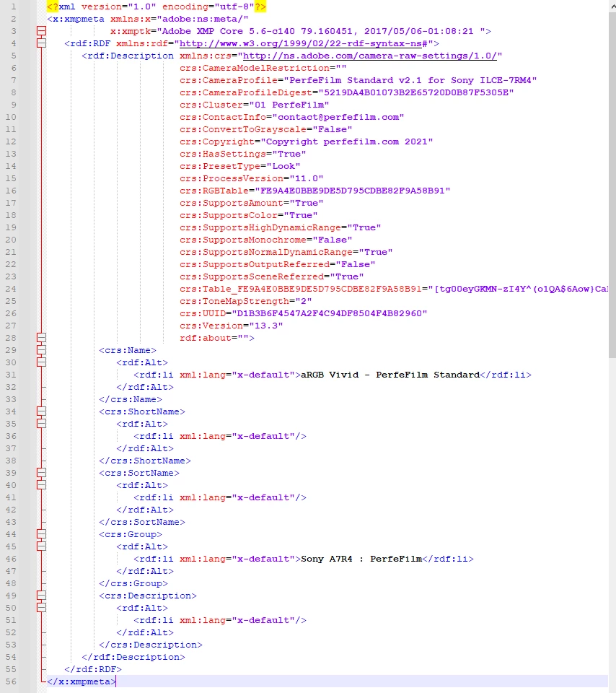This screenshot has width=616, height=693.
Task: Click the rdf:about="" line
Action: click(217, 338)
